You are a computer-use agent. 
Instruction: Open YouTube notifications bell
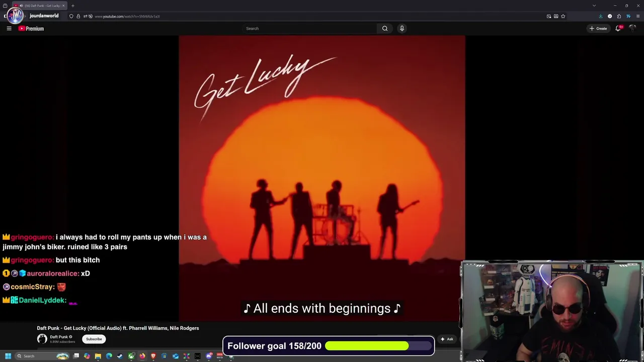618,29
